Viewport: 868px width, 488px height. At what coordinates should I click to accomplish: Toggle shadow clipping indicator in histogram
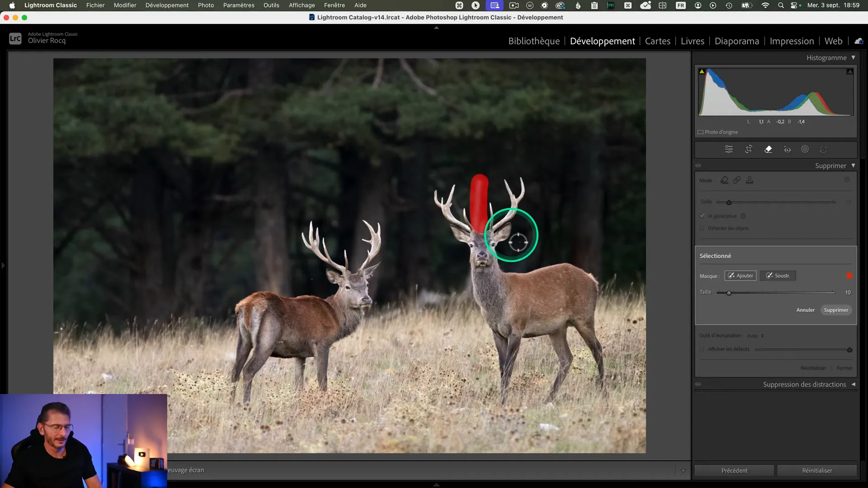[x=702, y=71]
